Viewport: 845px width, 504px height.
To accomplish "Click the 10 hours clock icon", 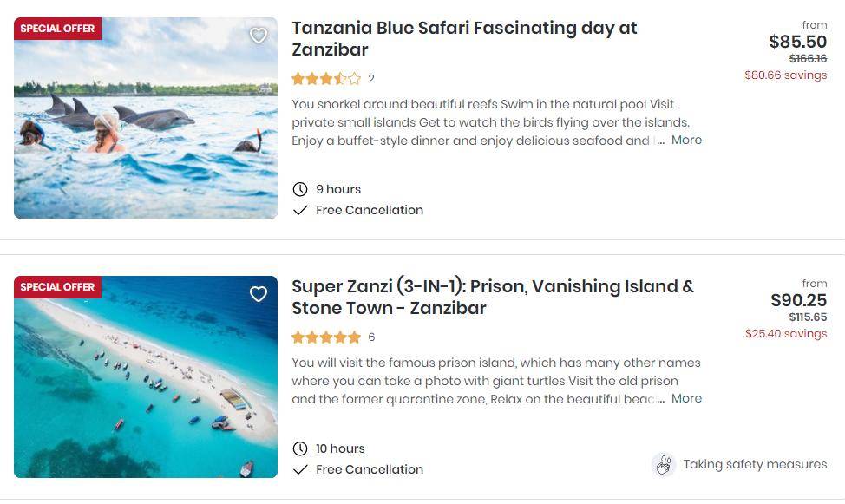I will pyautogui.click(x=300, y=448).
